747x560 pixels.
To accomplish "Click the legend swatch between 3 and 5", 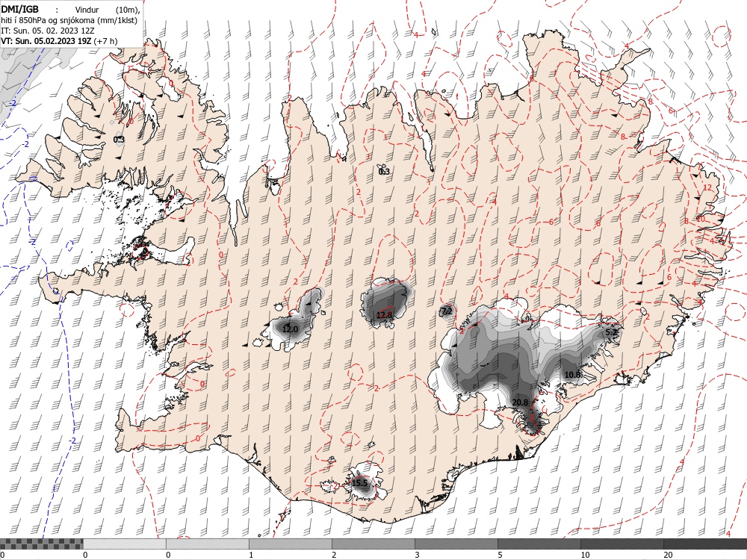I will tap(456, 544).
